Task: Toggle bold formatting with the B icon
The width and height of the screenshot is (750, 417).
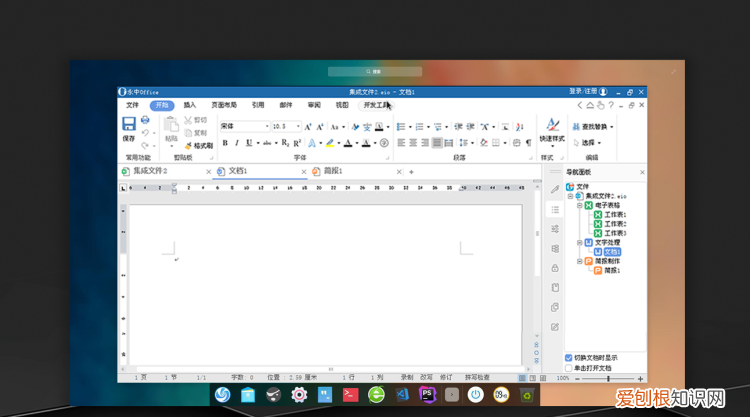Action: pyautogui.click(x=225, y=143)
